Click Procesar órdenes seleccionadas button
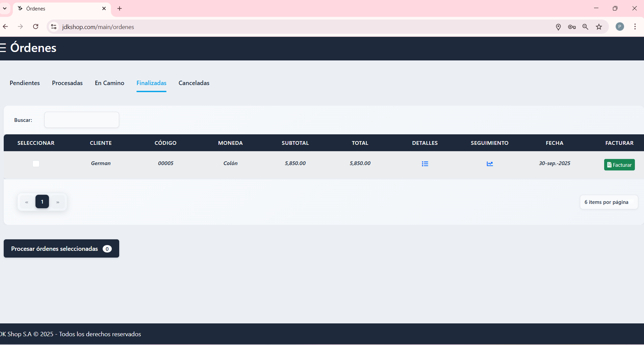644x345 pixels. (61, 248)
